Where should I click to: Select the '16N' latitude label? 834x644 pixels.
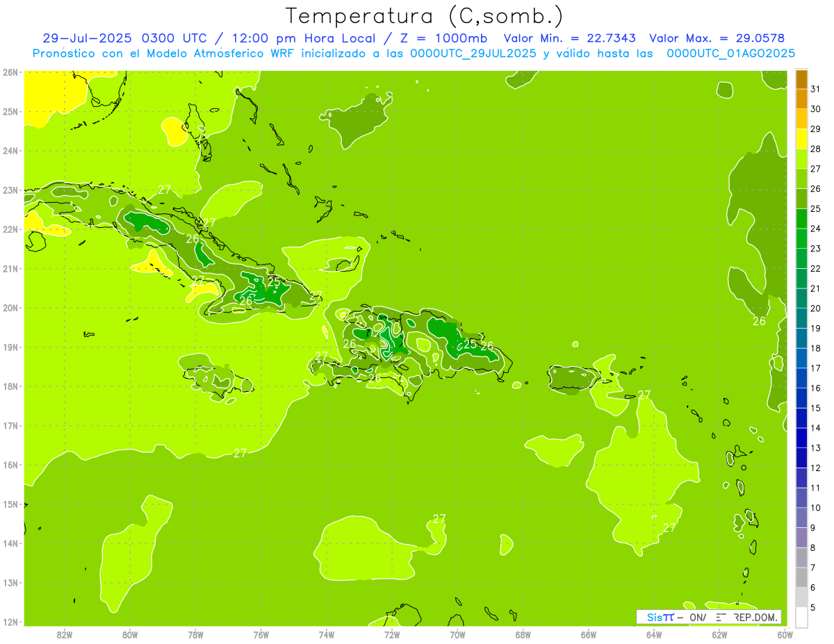10,465
